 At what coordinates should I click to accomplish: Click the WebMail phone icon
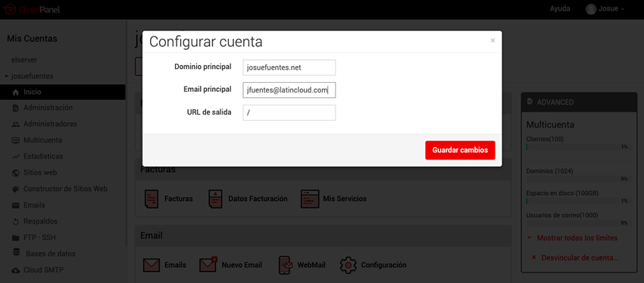(286, 265)
